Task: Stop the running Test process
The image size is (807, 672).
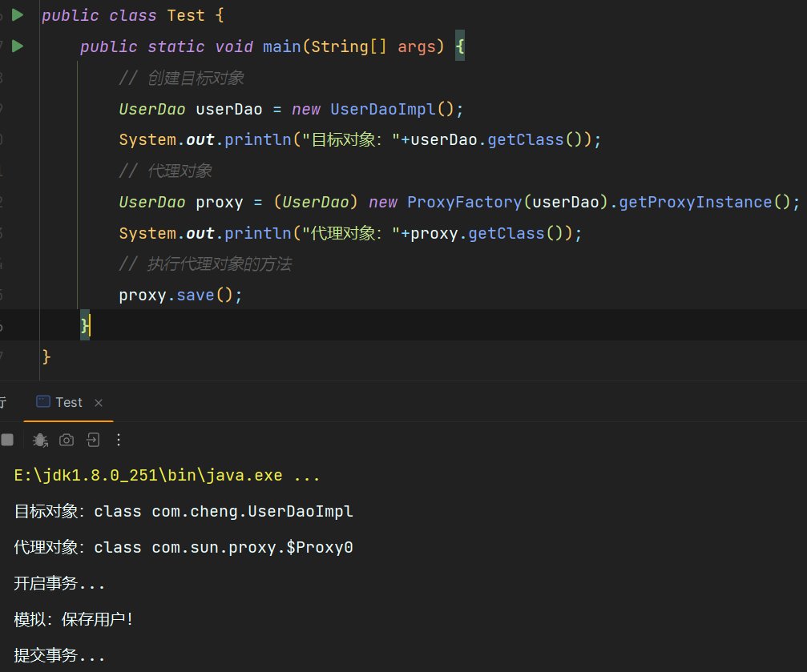Action: pos(7,440)
